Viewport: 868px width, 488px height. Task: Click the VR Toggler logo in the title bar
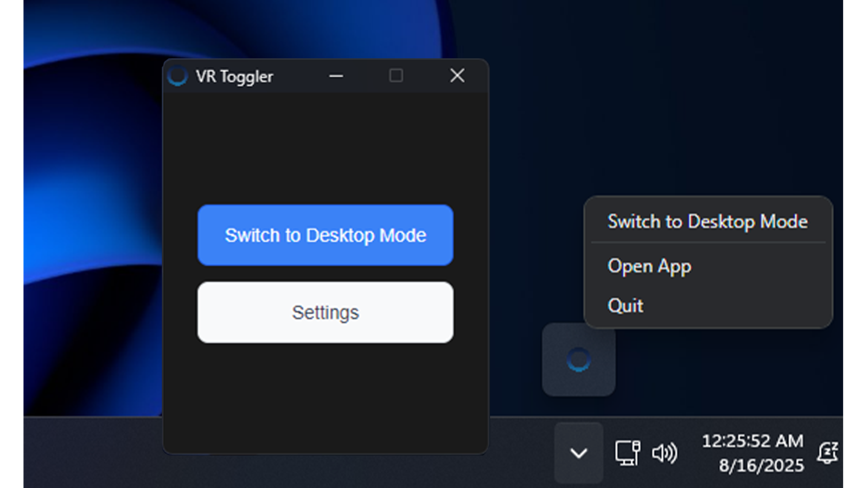[178, 76]
